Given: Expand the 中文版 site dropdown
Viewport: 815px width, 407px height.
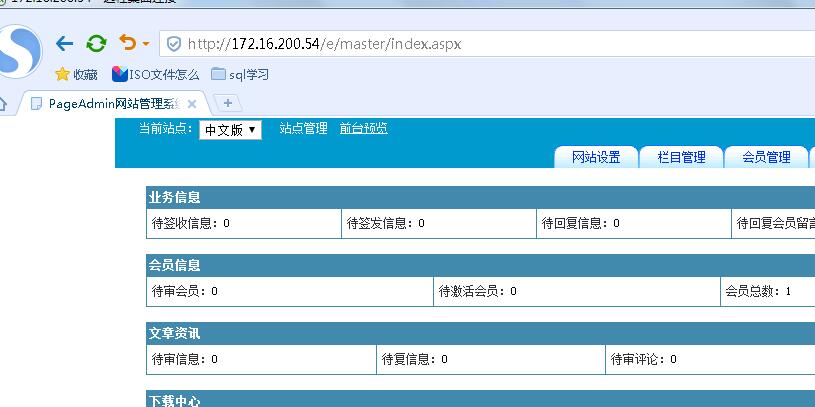Looking at the screenshot, I should pos(230,130).
